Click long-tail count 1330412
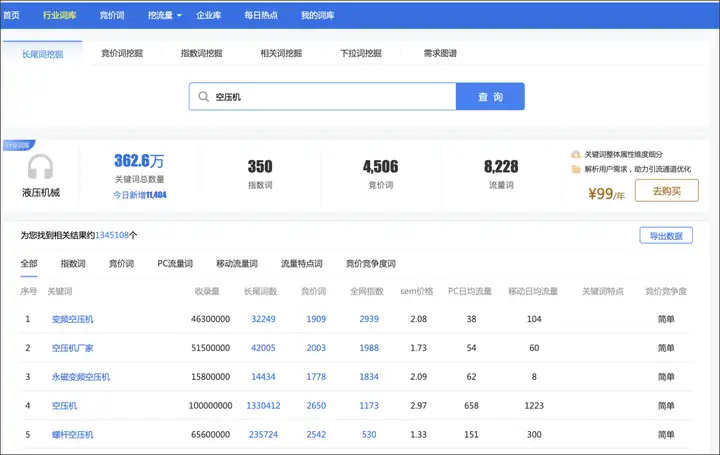 click(x=263, y=406)
